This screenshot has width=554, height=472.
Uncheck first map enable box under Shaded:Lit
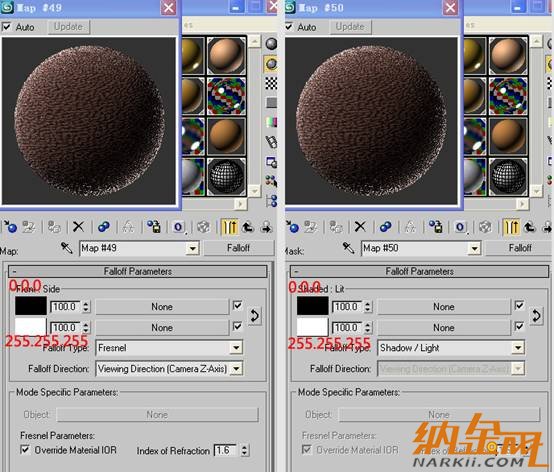[x=519, y=305]
